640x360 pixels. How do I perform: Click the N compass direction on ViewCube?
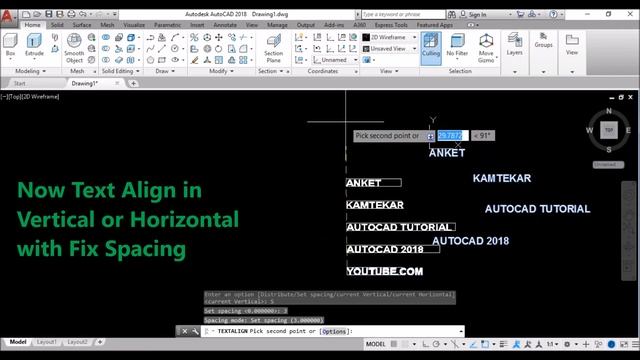pyautogui.click(x=609, y=111)
